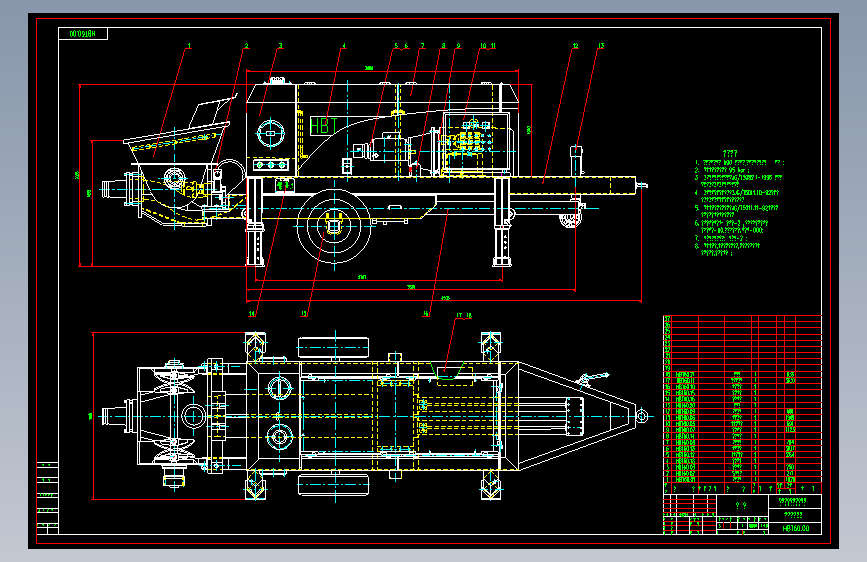Viewport: 867px width, 562px height.
Task: Click callout number 3 at the top
Action: pyautogui.click(x=280, y=46)
